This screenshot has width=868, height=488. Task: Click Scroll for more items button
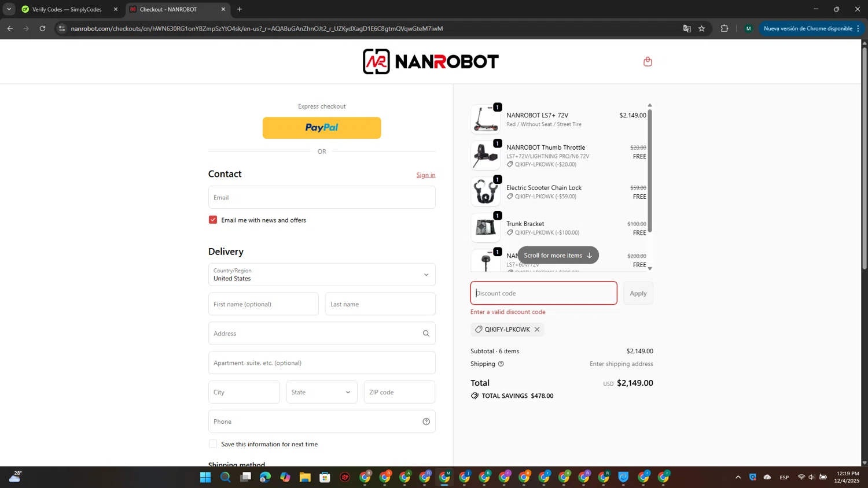tap(558, 255)
